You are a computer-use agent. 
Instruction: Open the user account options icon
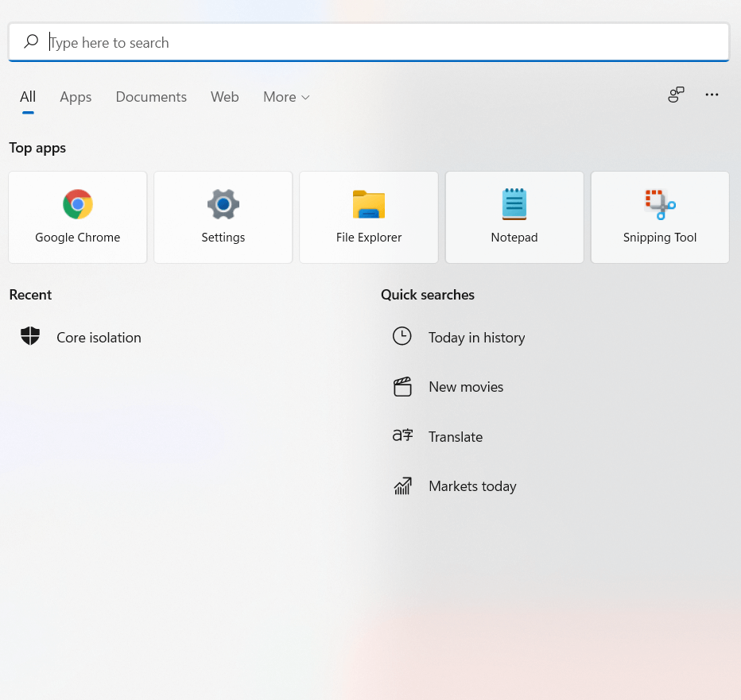(x=676, y=95)
